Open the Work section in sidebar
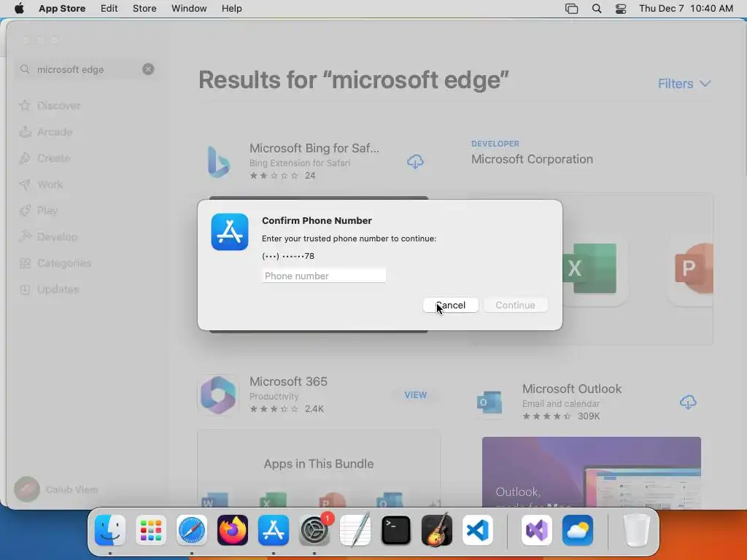The width and height of the screenshot is (747, 560). tap(41, 184)
